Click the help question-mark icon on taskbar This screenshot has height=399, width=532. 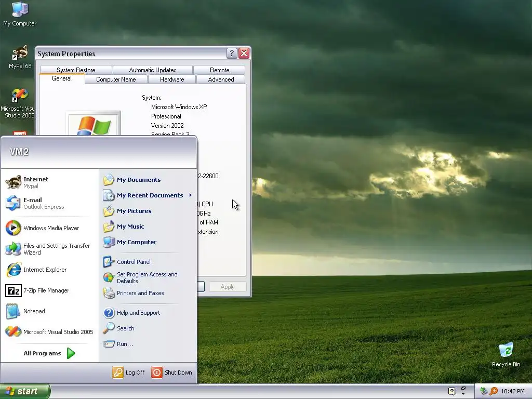451,391
